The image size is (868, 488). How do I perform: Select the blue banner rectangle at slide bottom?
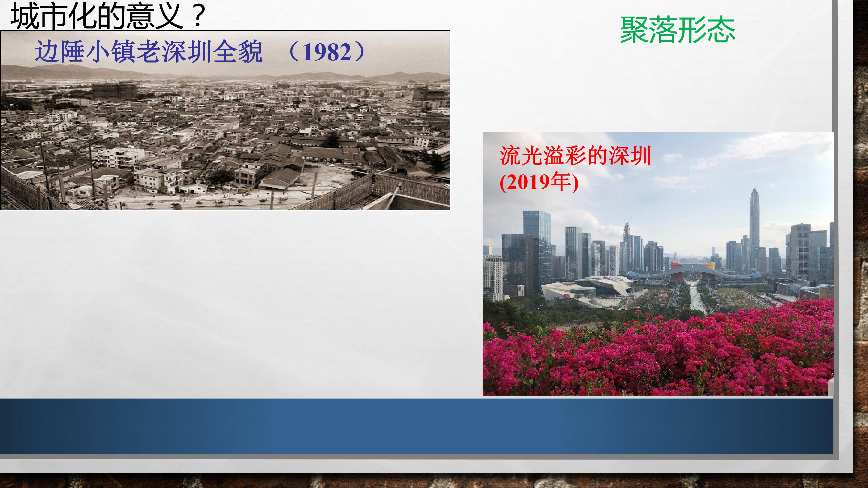point(416,426)
